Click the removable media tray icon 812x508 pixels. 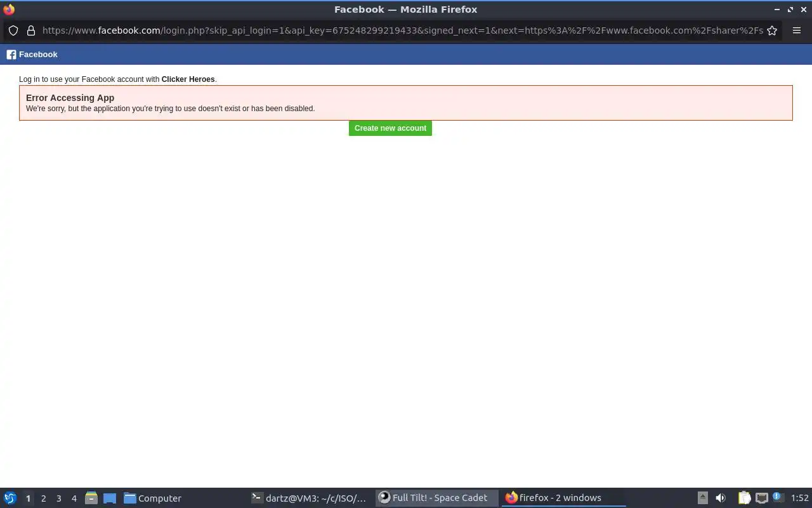pos(703,498)
